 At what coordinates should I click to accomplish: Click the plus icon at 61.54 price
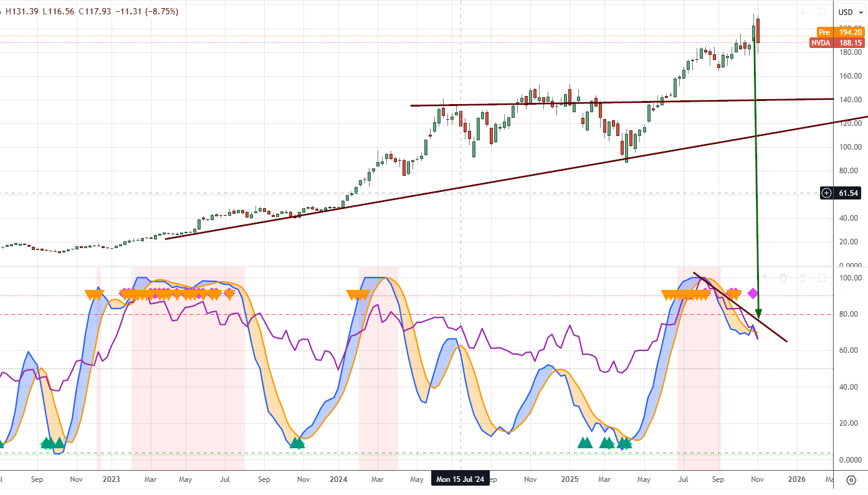(826, 193)
